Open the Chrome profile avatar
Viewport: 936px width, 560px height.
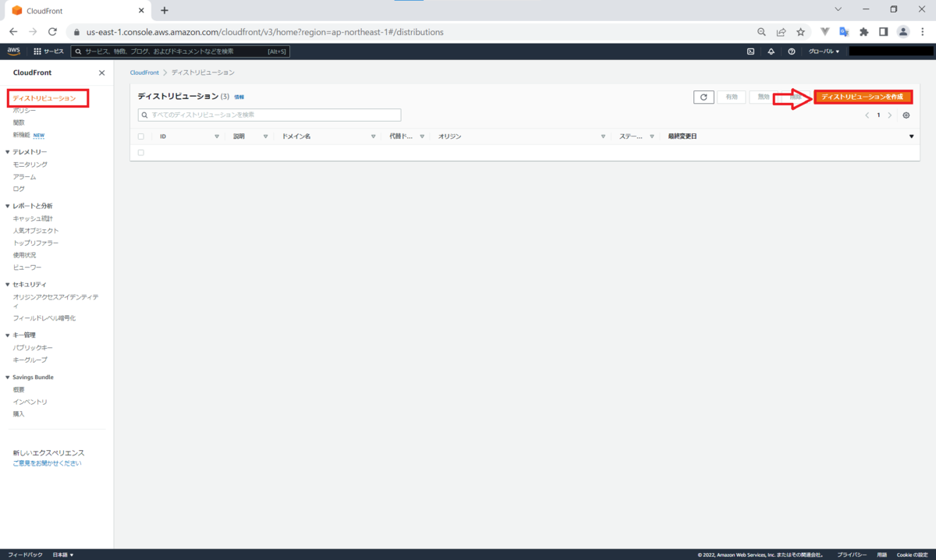pyautogui.click(x=903, y=32)
